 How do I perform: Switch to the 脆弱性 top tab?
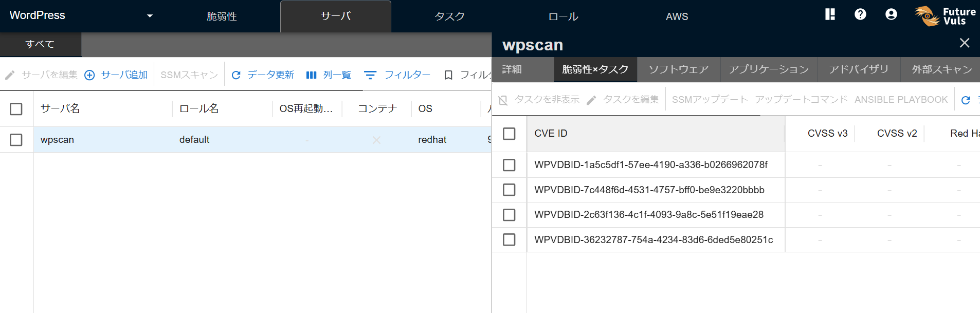222,16
